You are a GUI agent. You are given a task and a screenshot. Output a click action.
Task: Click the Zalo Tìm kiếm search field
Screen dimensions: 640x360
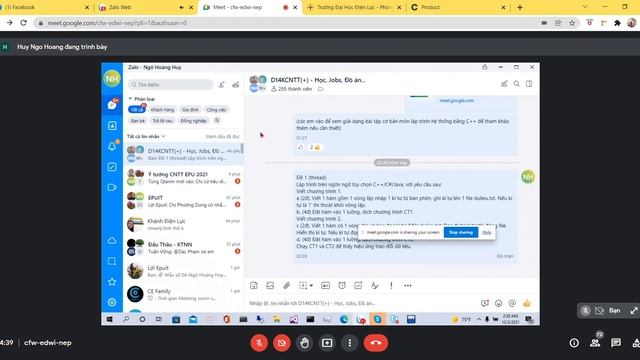(171, 84)
